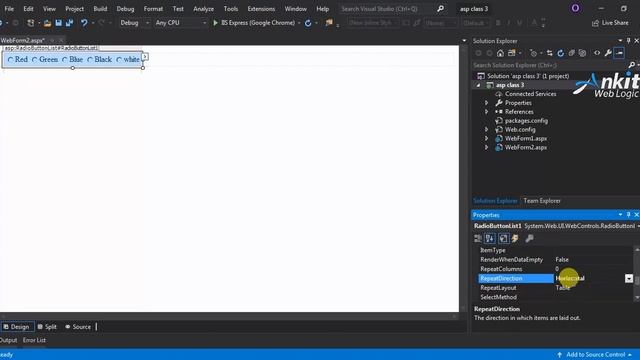
Task: Expand the Properties tree node
Action: click(x=487, y=103)
